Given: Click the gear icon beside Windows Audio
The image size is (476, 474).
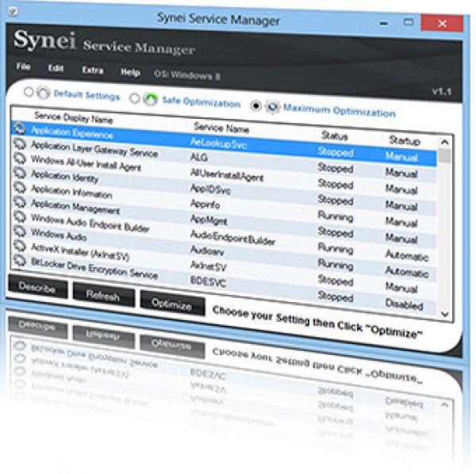Looking at the screenshot, I should (x=20, y=231).
